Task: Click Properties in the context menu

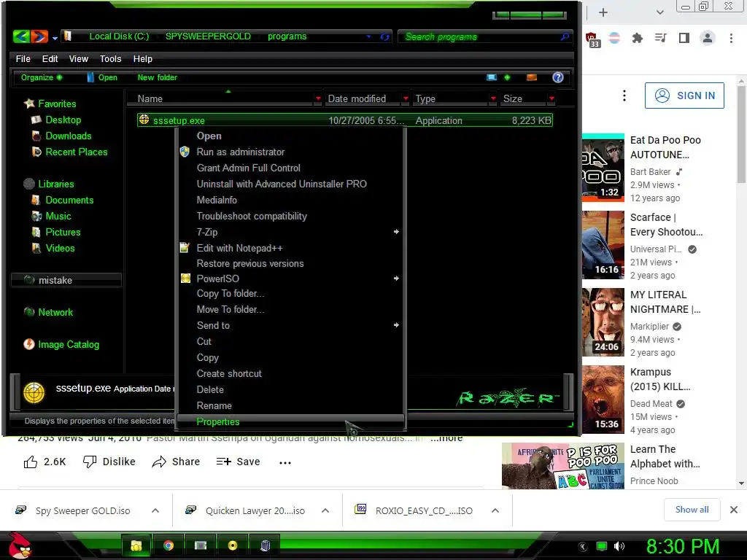Action: tap(290, 422)
